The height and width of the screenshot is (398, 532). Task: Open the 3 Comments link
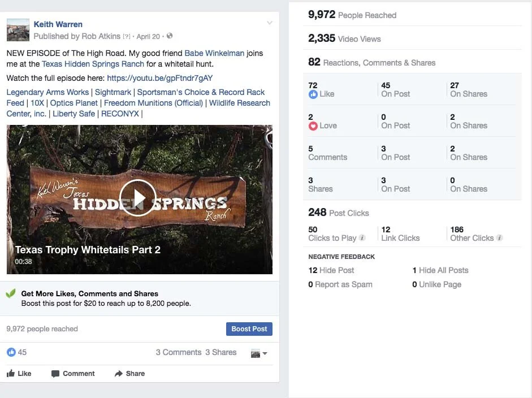point(179,353)
